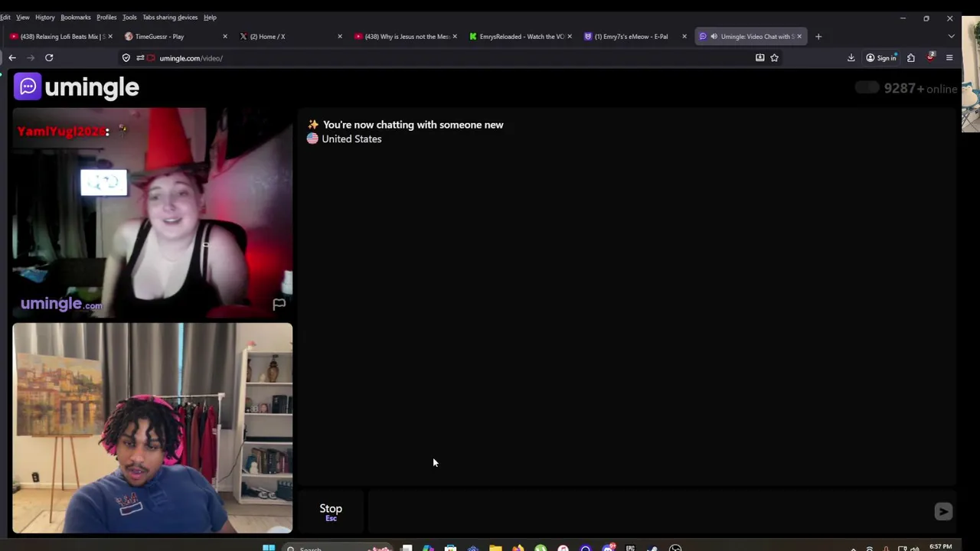980x551 pixels.
Task: Open a new browser tab
Action: 818,36
